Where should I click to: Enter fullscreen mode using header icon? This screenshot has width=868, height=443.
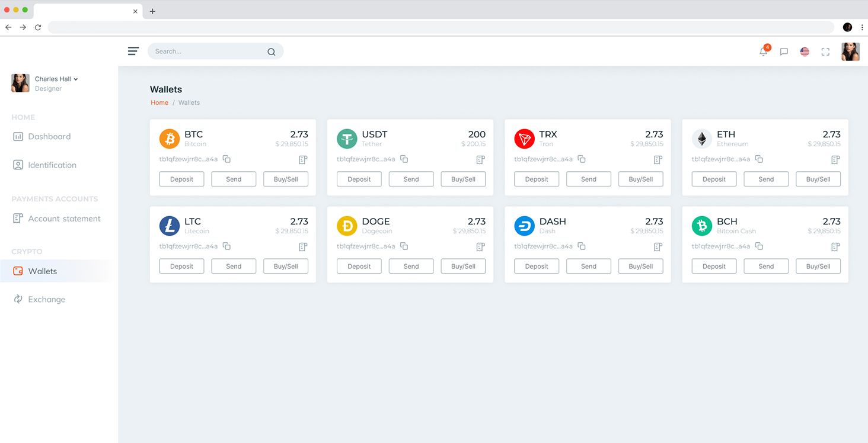pos(825,52)
